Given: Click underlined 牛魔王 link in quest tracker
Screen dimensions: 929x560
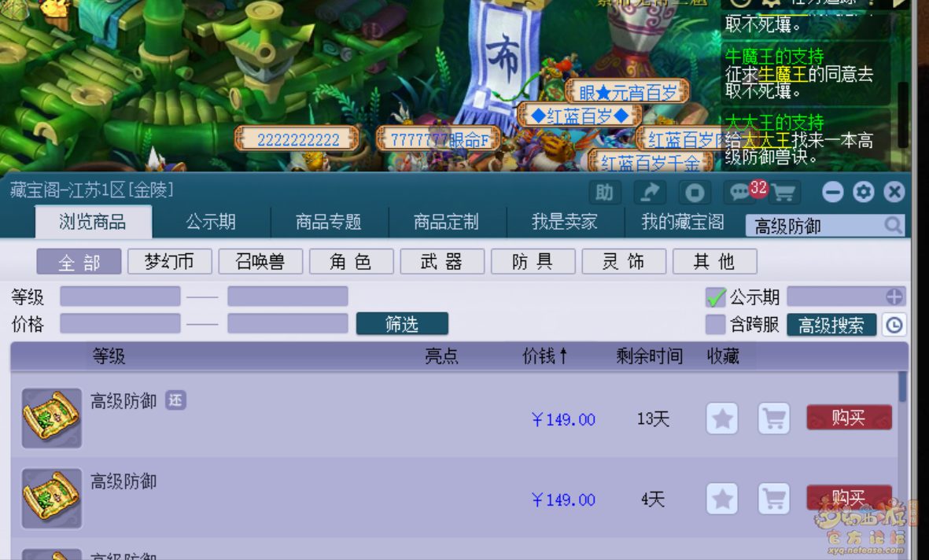Looking at the screenshot, I should [782, 75].
